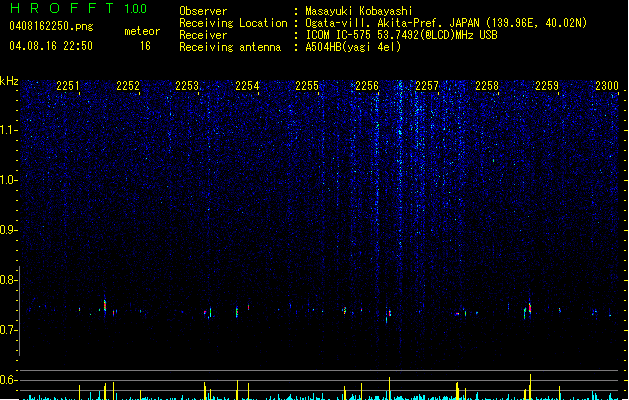The height and width of the screenshot is (400, 629).
Task: Click the HROFFT 1.0.0 title text
Action: (79, 8)
